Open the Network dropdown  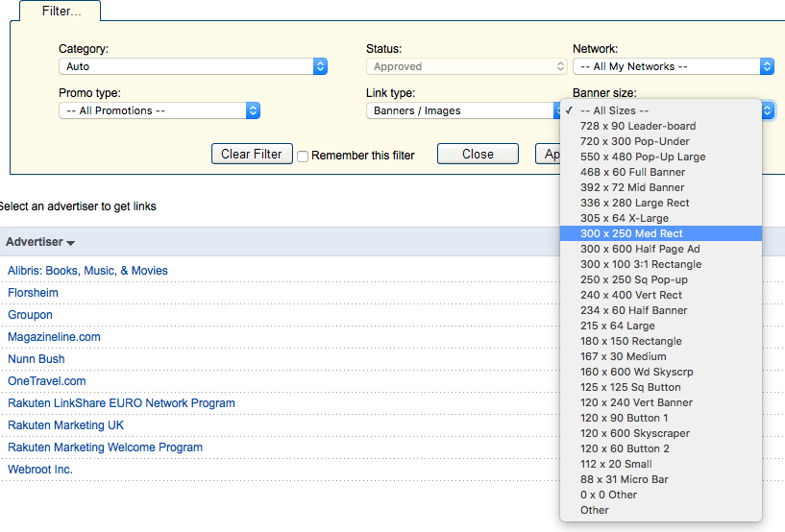click(673, 66)
